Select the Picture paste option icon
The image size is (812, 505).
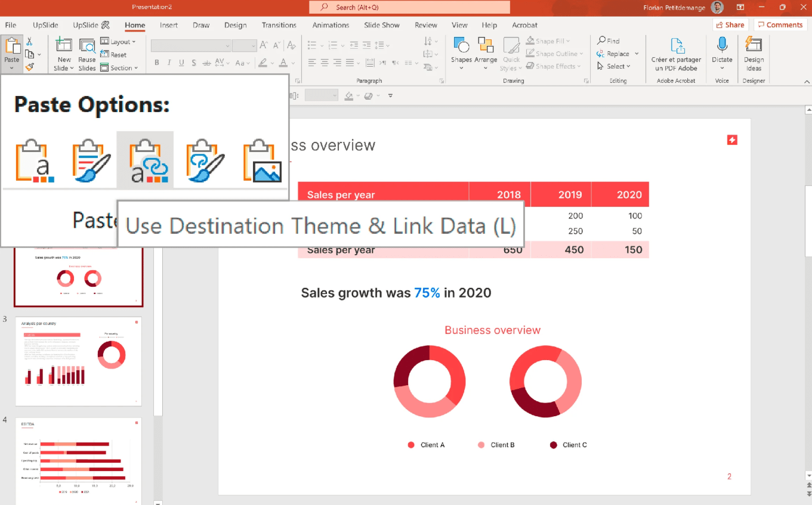pos(261,160)
